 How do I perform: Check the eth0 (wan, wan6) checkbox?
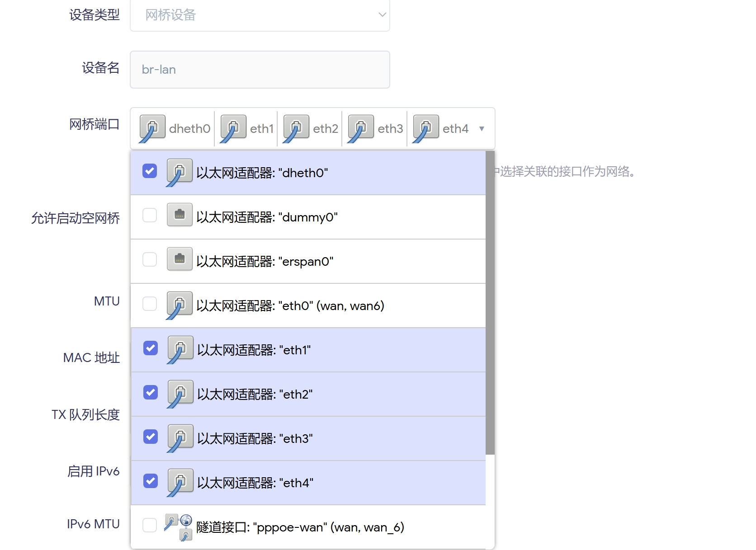(x=150, y=304)
